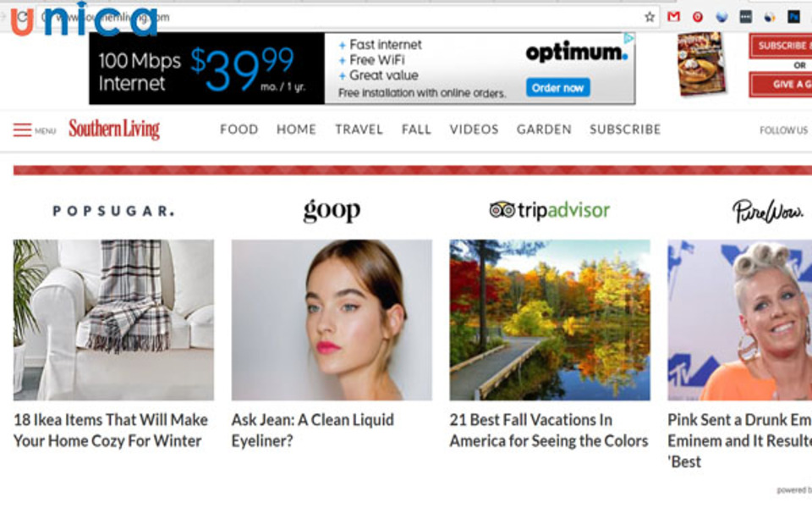Open the 21 Best Fall Vacations headline
The image size is (812, 508).
coord(549,430)
